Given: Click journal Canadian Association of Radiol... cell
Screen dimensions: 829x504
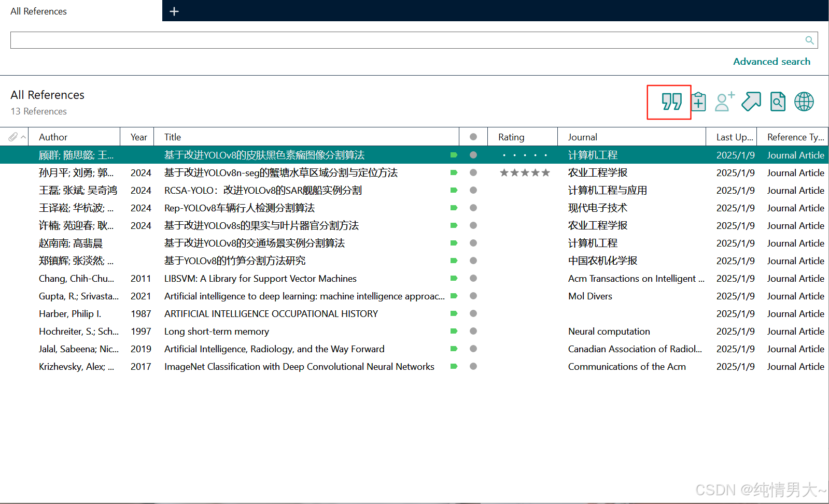Looking at the screenshot, I should coord(635,349).
